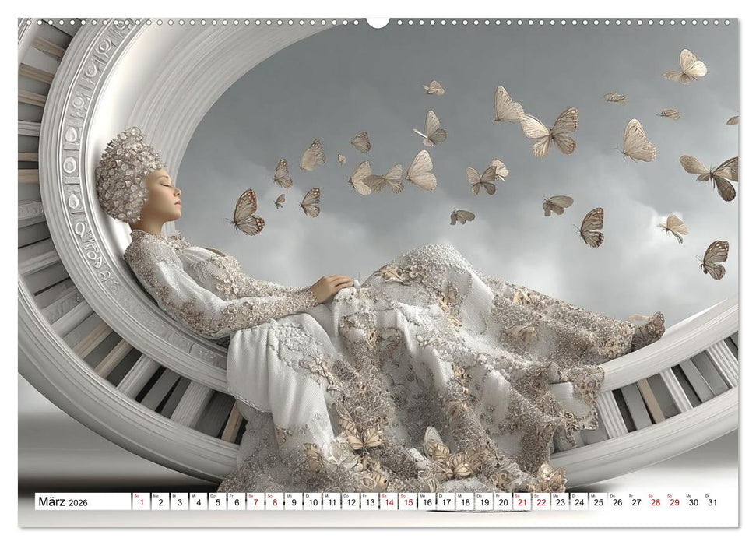Select day 10 in the calendar row
This screenshot has height=545, width=756.
click(312, 502)
